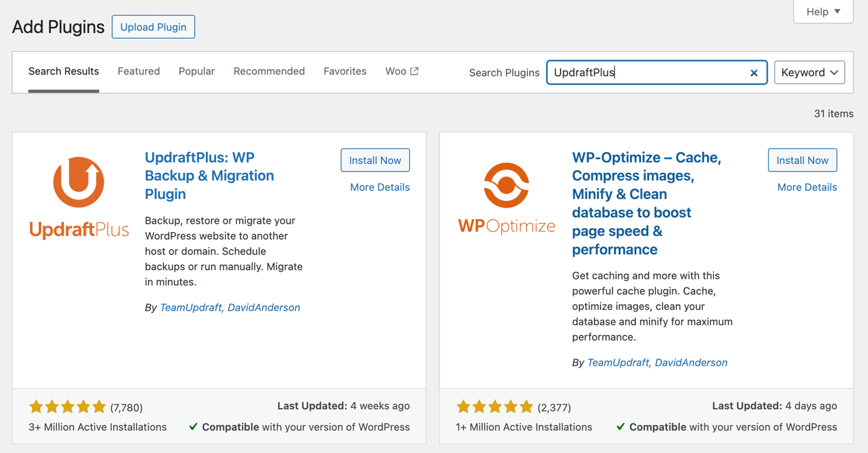The height and width of the screenshot is (453, 868).
Task: Open the Keyword search type dropdown
Action: [x=809, y=72]
